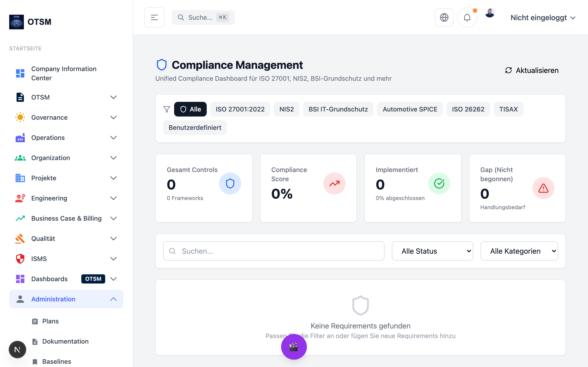
Task: Click the hamburger sidebar toggle icon
Action: click(154, 17)
